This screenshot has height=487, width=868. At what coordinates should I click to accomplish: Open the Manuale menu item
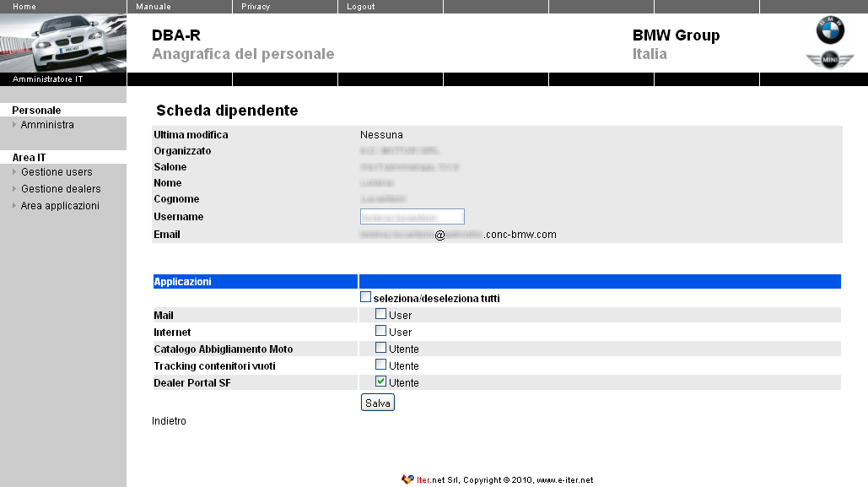[x=154, y=7]
